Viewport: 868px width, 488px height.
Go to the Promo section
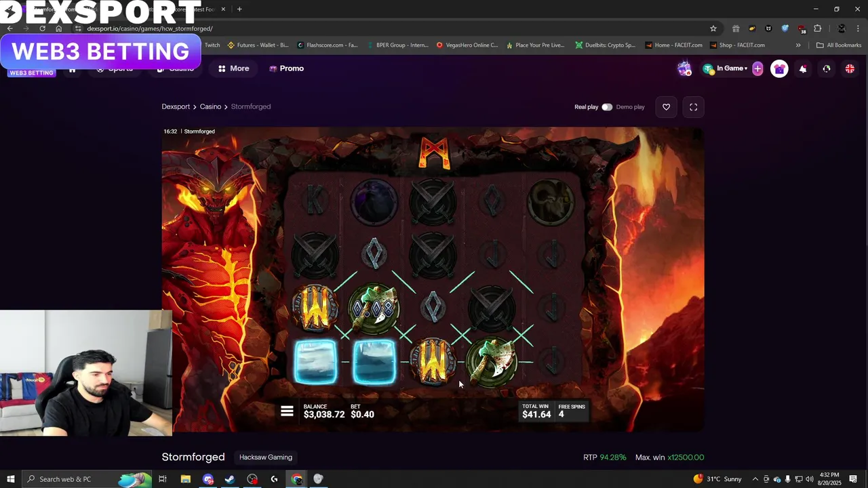[x=286, y=68]
